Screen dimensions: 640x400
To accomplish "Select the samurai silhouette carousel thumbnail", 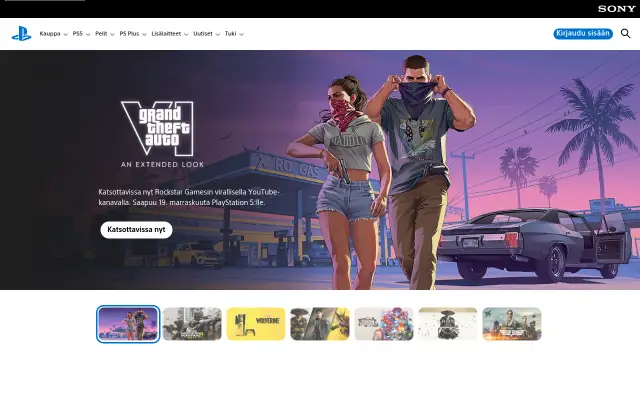I will click(x=448, y=324).
